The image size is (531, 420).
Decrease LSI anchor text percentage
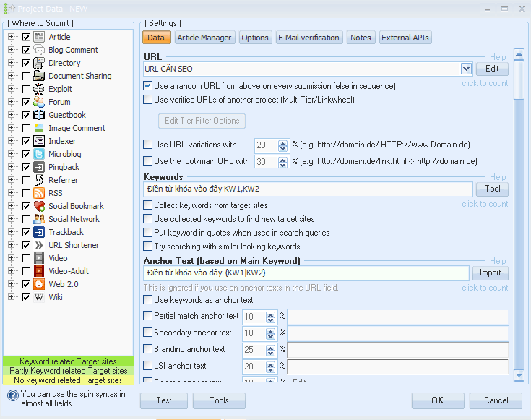click(270, 369)
